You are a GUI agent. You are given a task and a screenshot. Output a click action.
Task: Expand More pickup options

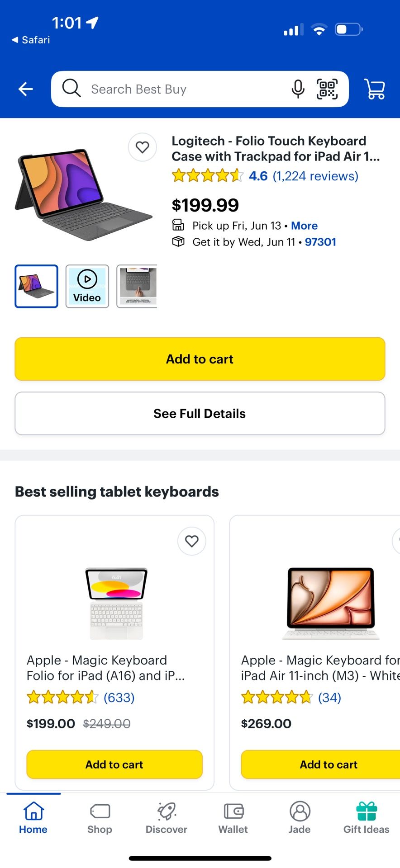(x=304, y=226)
